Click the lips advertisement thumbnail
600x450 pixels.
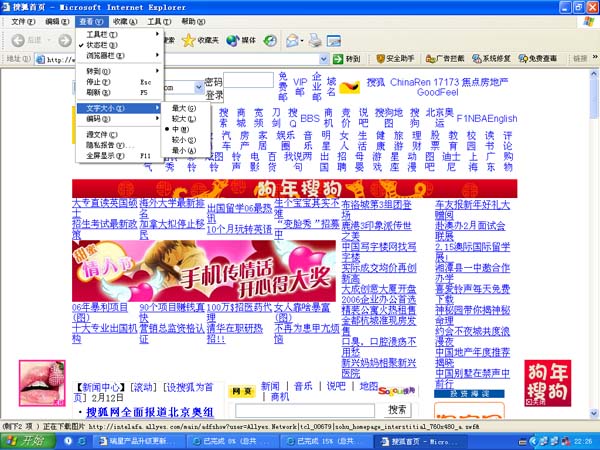[x=42, y=383]
